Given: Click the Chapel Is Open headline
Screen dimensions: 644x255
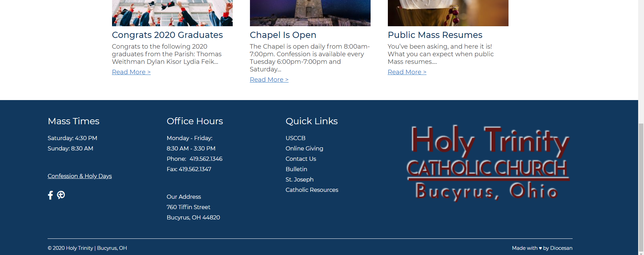Looking at the screenshot, I should (283, 35).
